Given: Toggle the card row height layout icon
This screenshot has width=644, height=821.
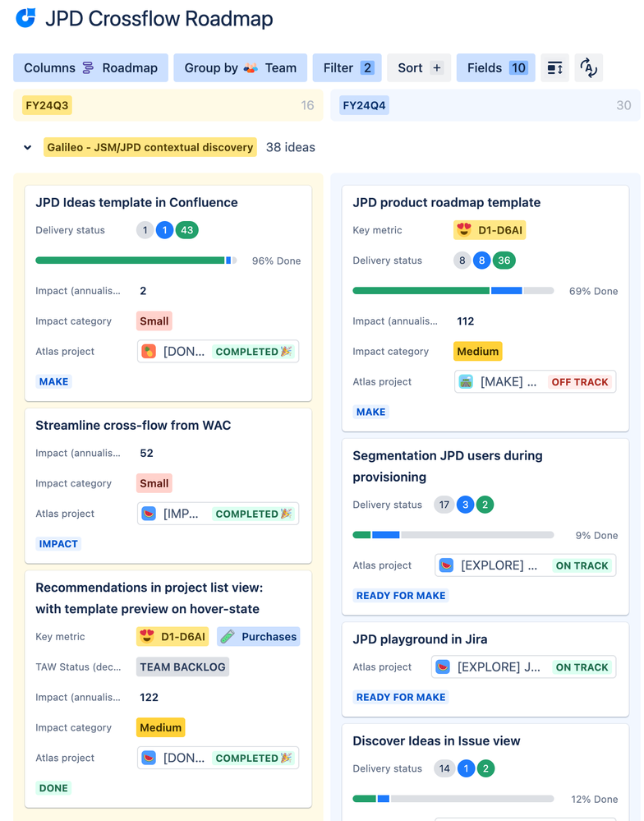Looking at the screenshot, I should (x=554, y=68).
